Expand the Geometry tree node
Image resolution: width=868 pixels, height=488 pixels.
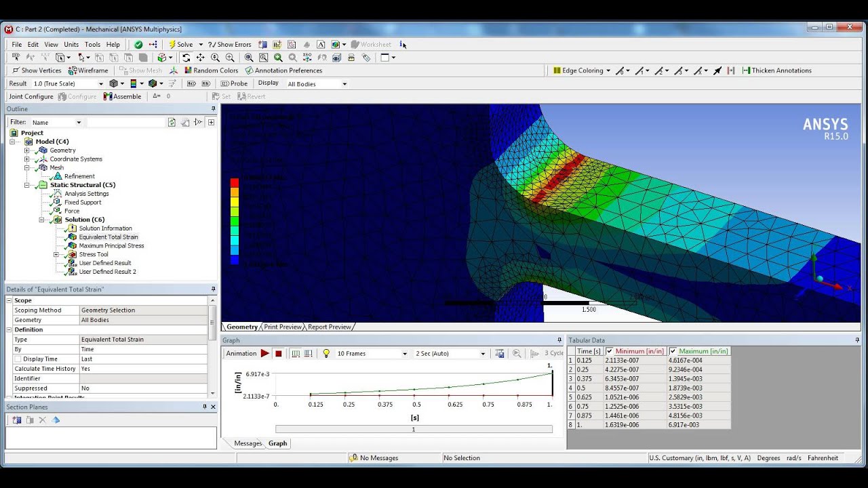(27, 150)
